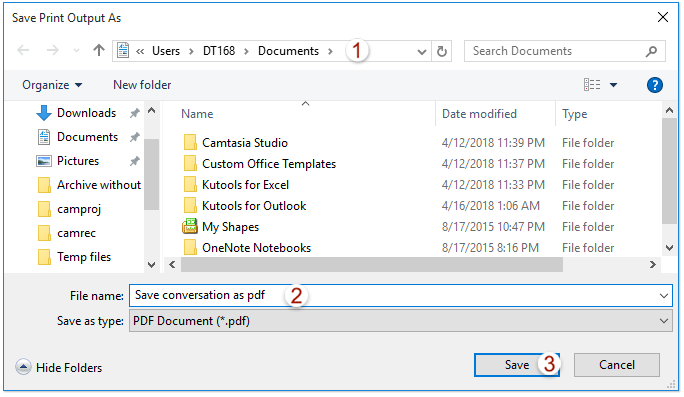This screenshot has height=397, width=684.
Task: Click the horizontal scrollbar of file list
Action: click(x=372, y=264)
